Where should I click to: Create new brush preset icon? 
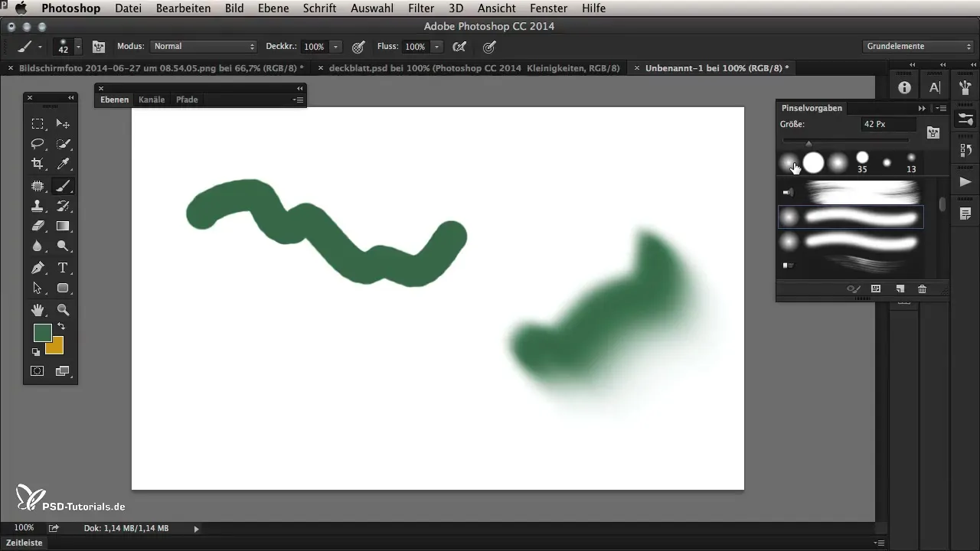coord(900,289)
